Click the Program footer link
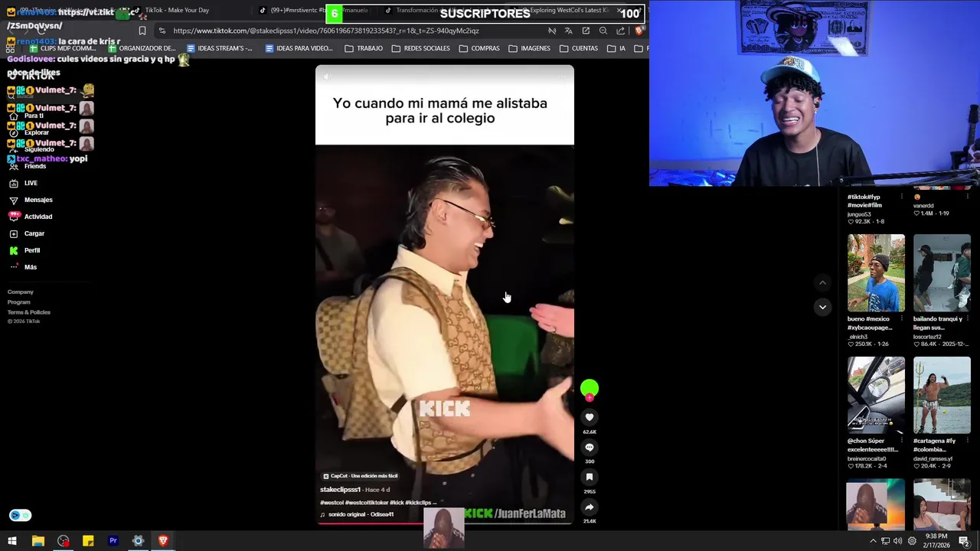Viewport: 980px width, 551px height. (19, 302)
